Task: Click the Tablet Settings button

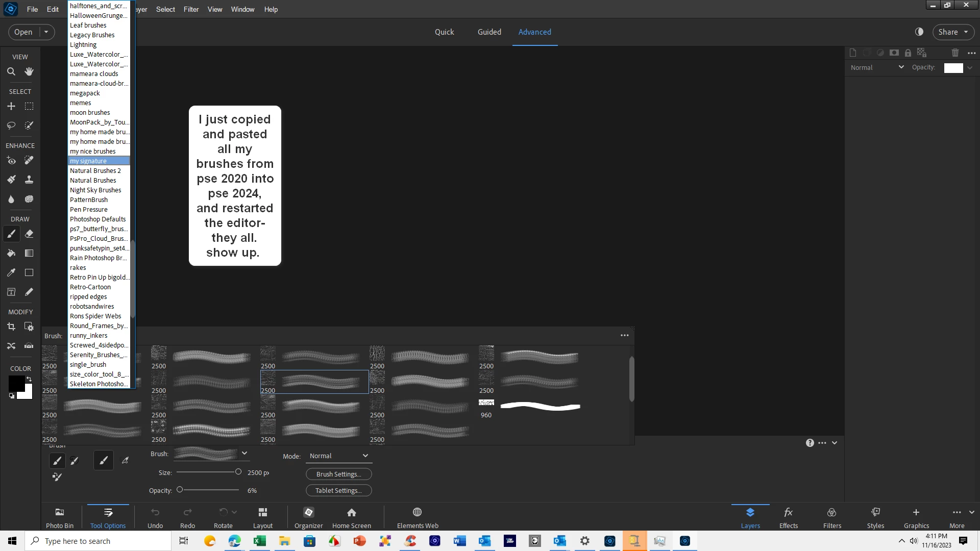Action: click(338, 490)
